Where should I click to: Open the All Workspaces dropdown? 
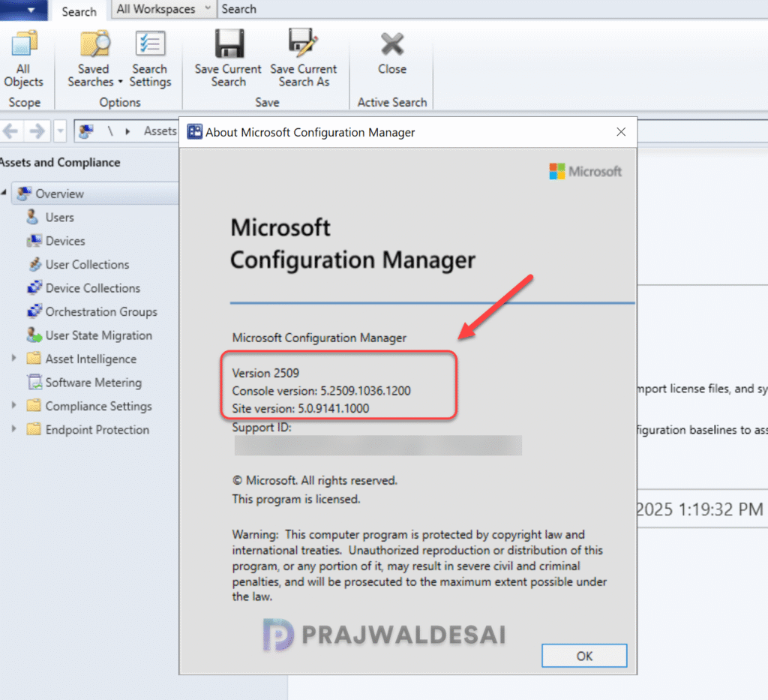pyautogui.click(x=163, y=9)
